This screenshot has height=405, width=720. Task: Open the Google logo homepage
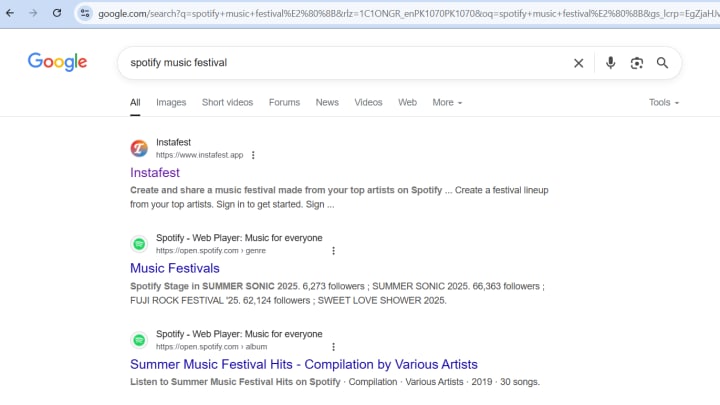click(x=57, y=62)
